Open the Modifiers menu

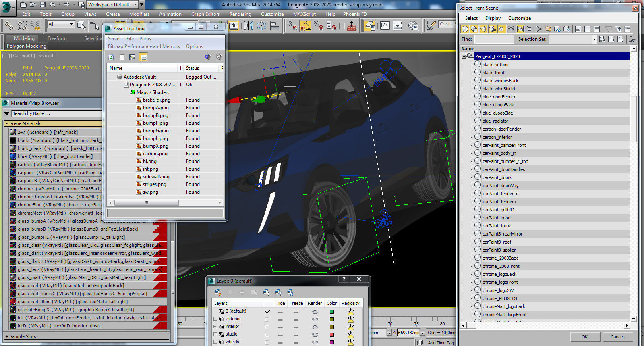[x=139, y=14]
